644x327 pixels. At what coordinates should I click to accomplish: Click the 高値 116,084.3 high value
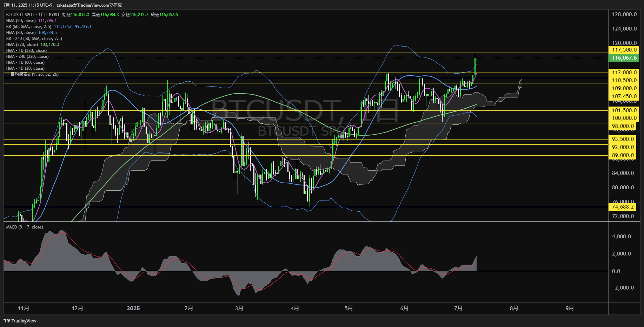(x=105, y=15)
